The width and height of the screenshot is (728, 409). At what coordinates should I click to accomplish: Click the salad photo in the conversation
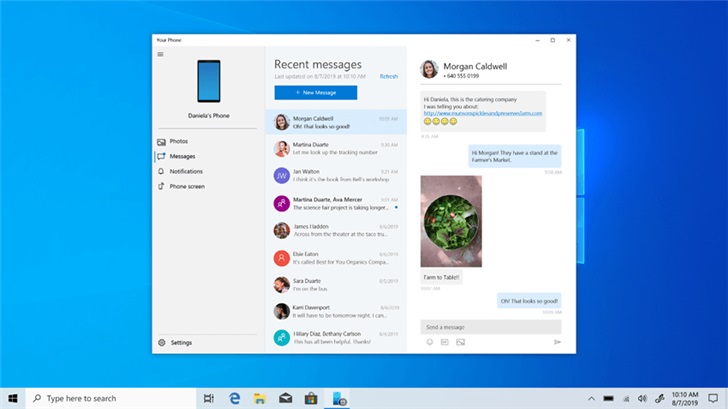tap(451, 221)
